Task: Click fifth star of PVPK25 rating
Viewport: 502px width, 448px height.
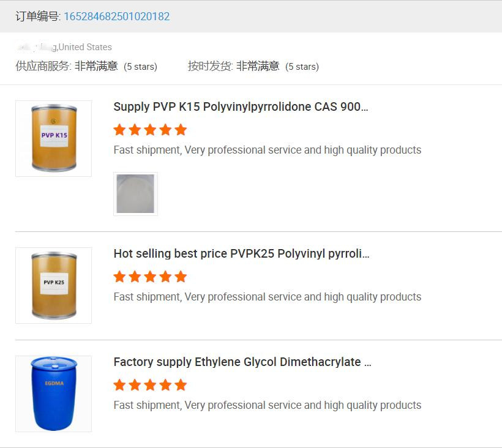Action: (181, 277)
